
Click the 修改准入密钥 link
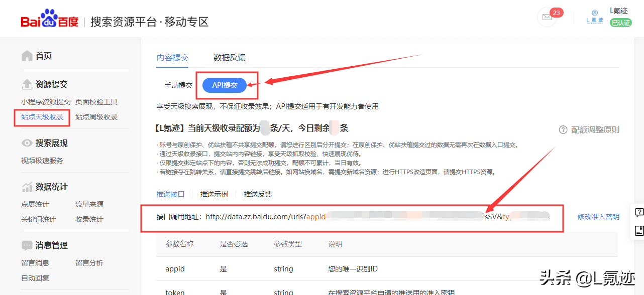(x=598, y=217)
